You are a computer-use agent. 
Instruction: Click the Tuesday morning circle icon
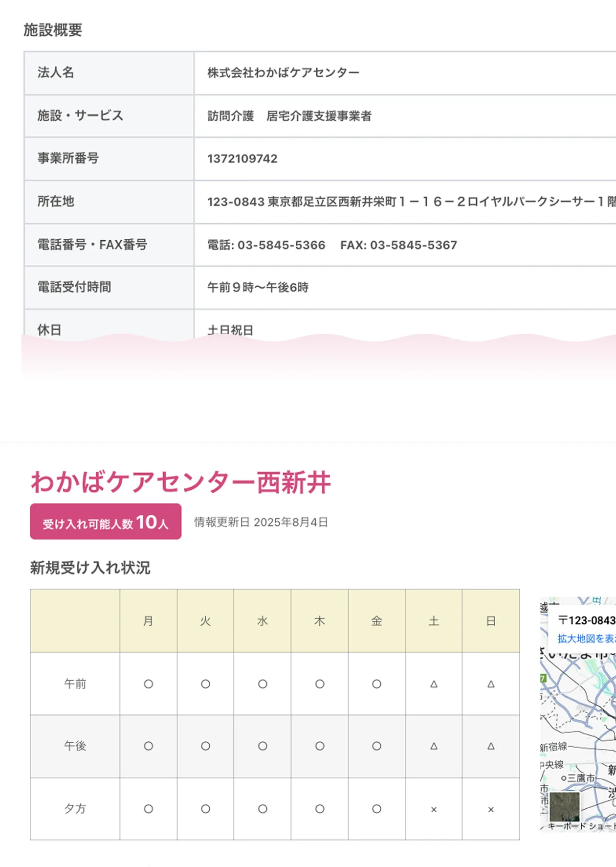[205, 684]
